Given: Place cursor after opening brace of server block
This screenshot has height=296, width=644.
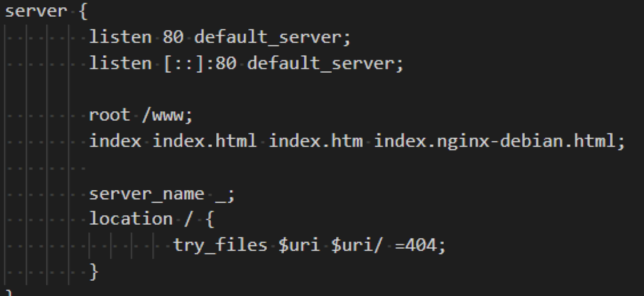Looking at the screenshot, I should click(88, 11).
